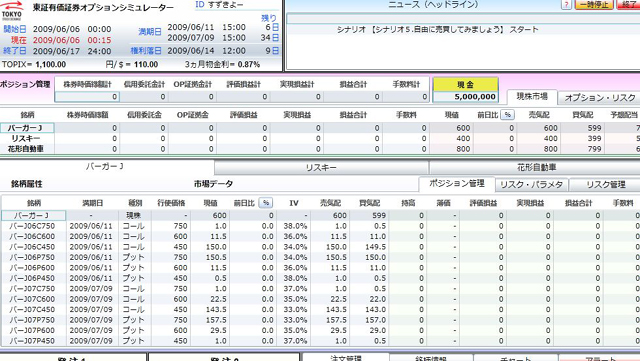
Task: Select option row バーJ07C600
Action: pyautogui.click(x=320, y=299)
